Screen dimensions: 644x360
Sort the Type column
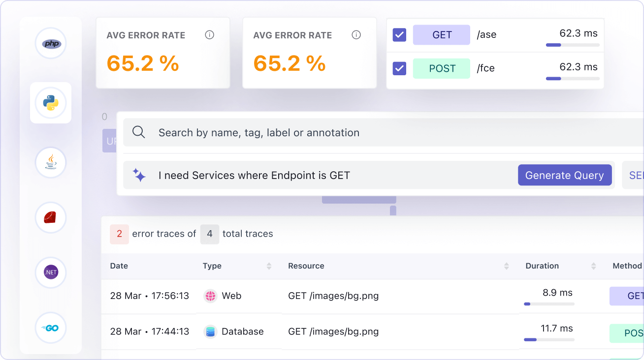[x=269, y=266]
